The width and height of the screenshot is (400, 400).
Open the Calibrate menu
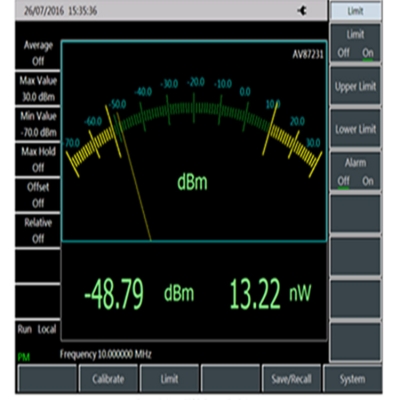tap(108, 379)
